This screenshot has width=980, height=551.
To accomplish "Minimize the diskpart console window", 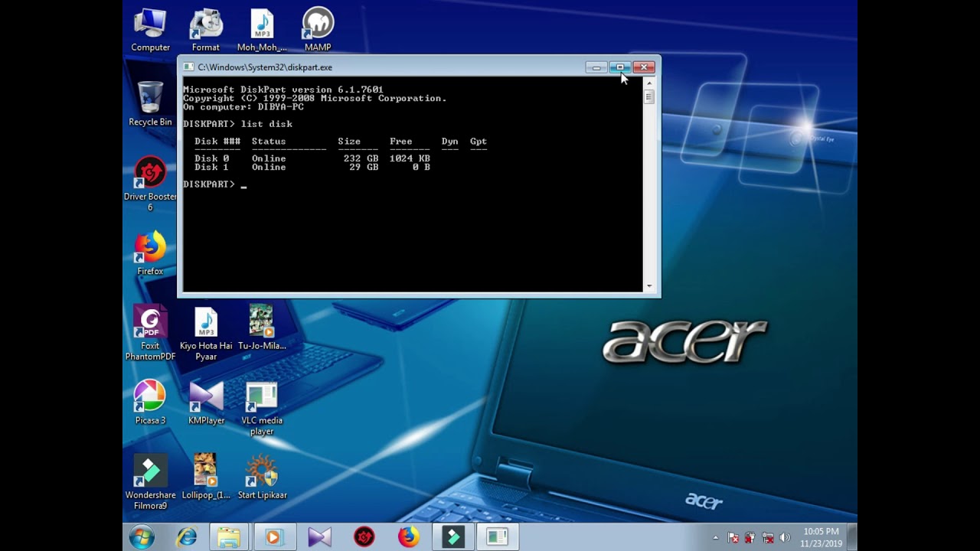I will pyautogui.click(x=596, y=67).
